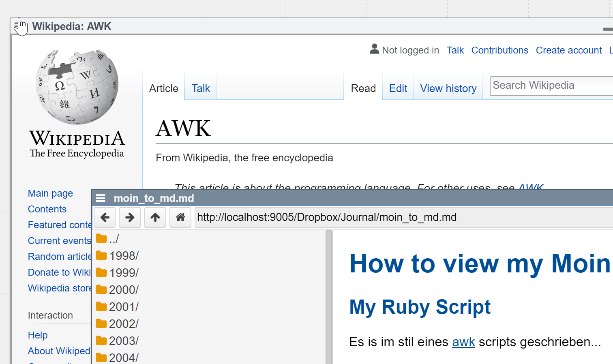The width and height of the screenshot is (613, 364).
Task: Click the Search Wikipedia input field
Action: coord(551,86)
